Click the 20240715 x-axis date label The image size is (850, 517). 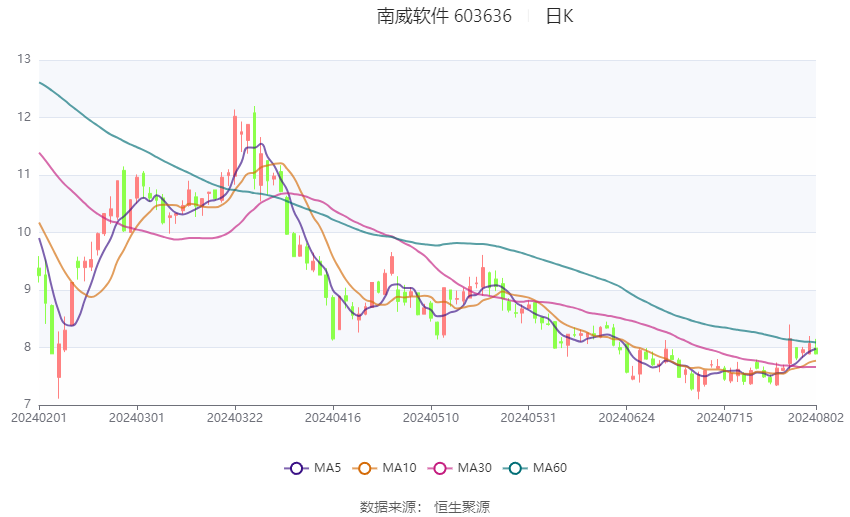(724, 418)
